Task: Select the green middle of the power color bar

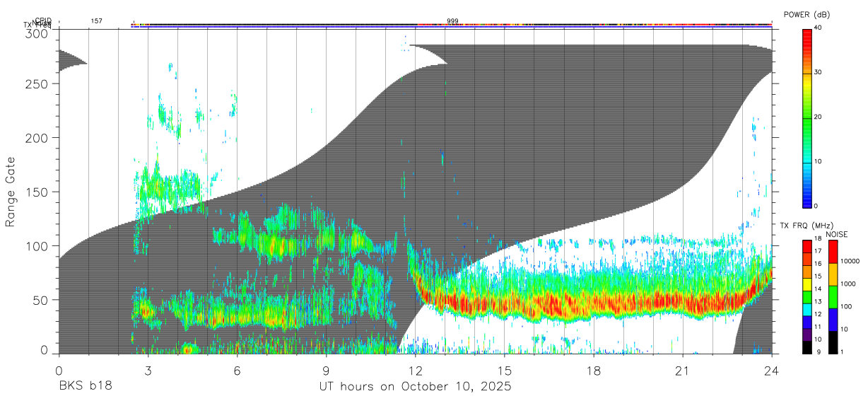Action: coord(807,117)
